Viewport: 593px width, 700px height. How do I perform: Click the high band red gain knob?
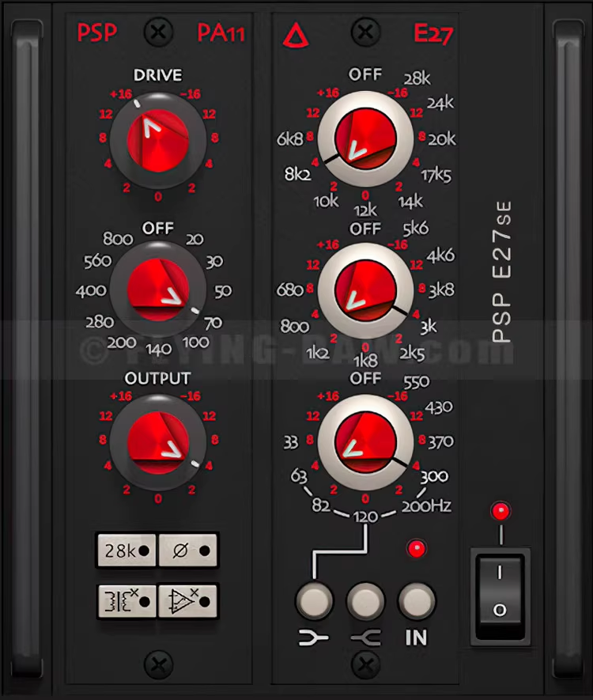pos(365,138)
